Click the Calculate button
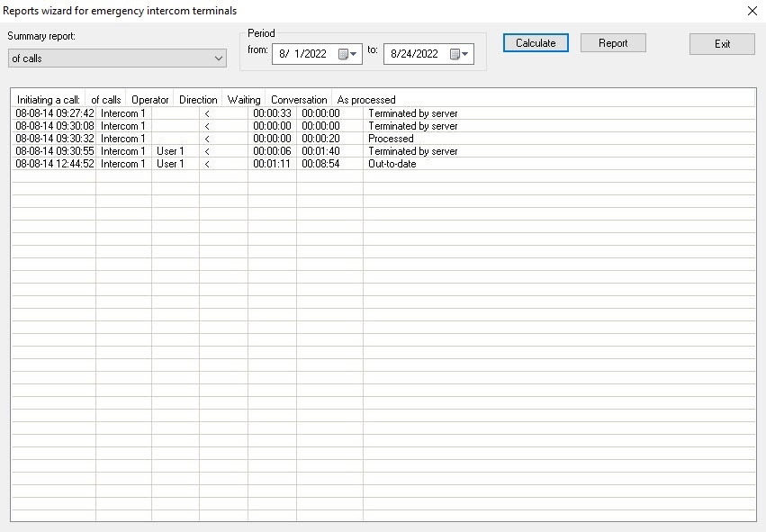 536,43
